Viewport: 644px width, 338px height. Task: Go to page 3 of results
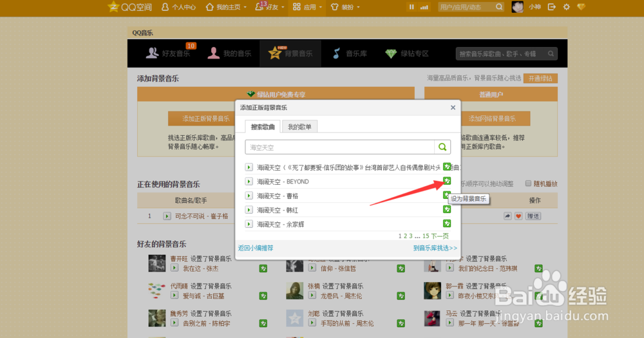[x=410, y=236]
